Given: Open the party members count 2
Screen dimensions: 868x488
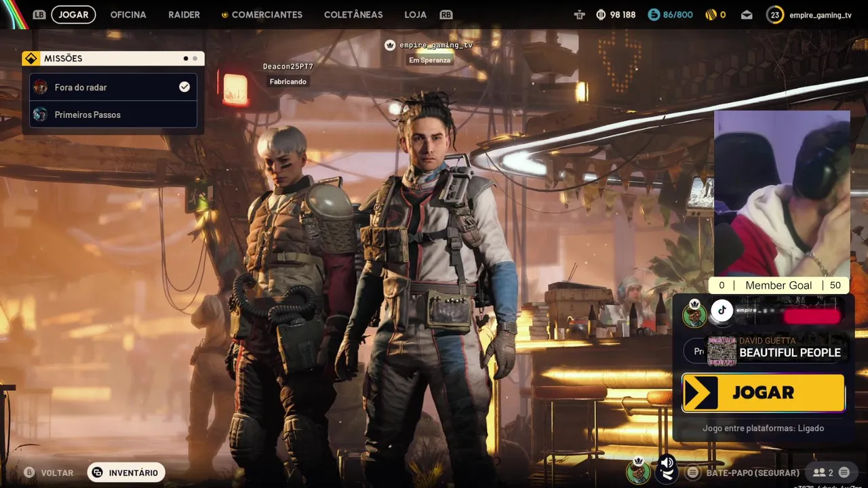Looking at the screenshot, I should (823, 472).
